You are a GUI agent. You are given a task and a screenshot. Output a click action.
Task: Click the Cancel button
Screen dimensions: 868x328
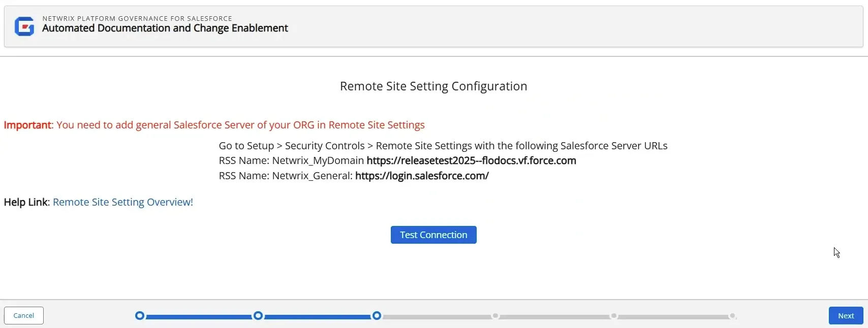coord(24,315)
